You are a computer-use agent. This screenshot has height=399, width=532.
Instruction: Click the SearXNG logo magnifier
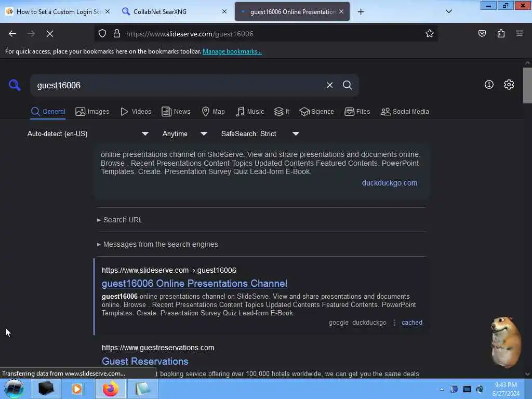click(x=15, y=85)
